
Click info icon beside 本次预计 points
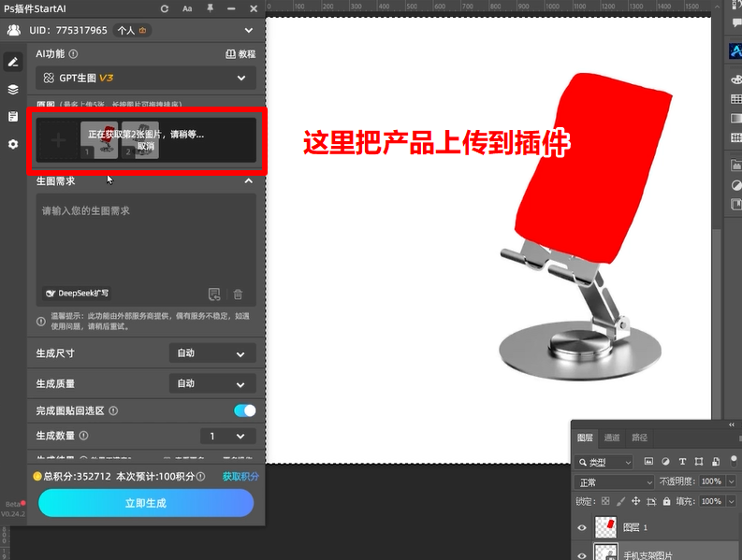(x=200, y=476)
